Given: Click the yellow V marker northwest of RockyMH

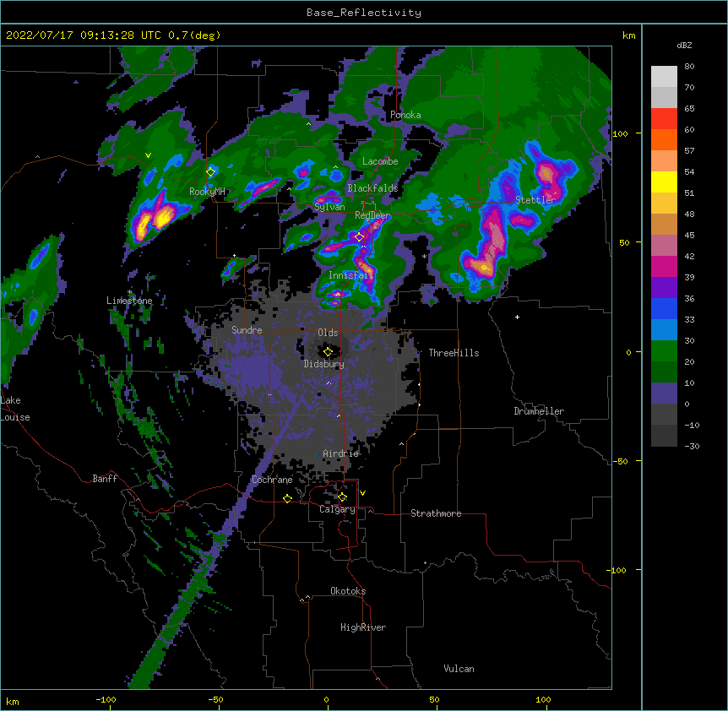Looking at the screenshot, I should [148, 155].
